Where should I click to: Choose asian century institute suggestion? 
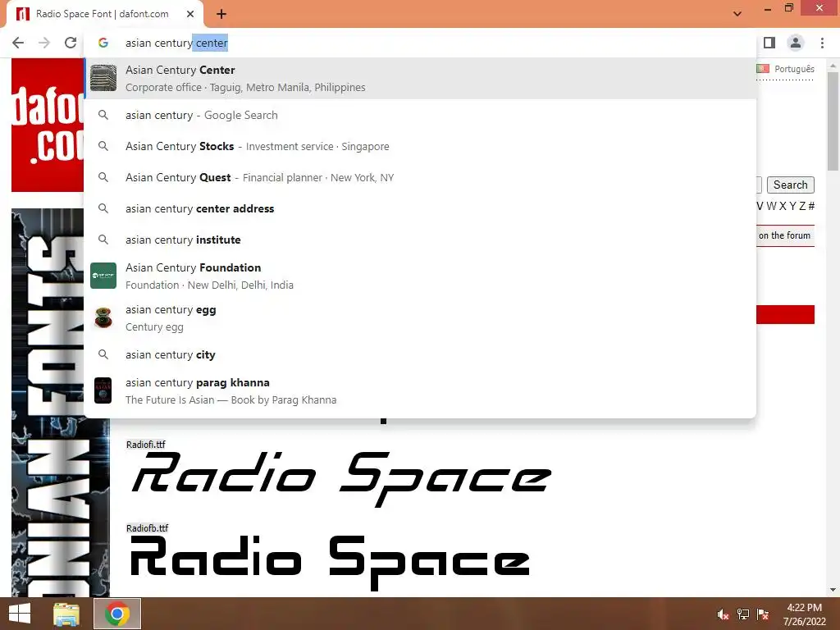tap(420, 240)
